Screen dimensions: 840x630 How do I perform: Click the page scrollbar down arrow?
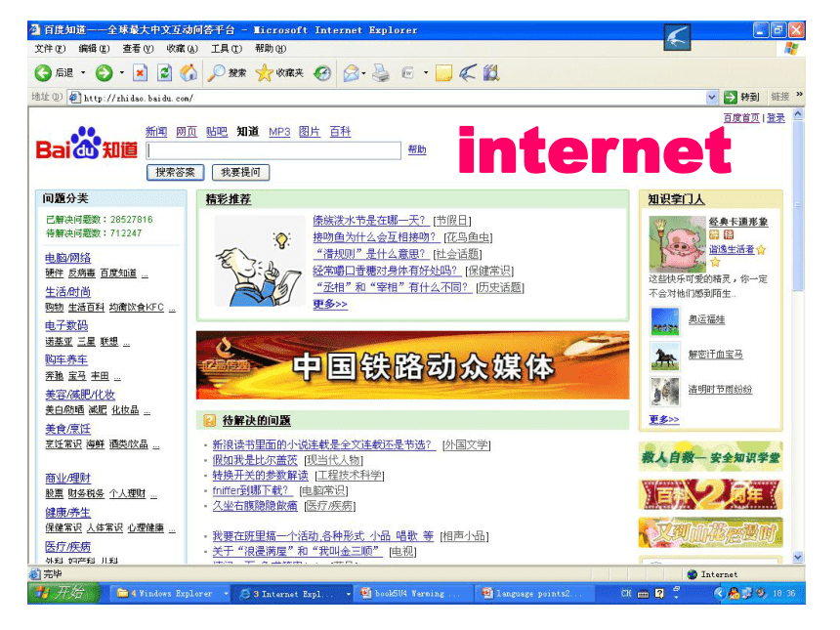point(798,557)
